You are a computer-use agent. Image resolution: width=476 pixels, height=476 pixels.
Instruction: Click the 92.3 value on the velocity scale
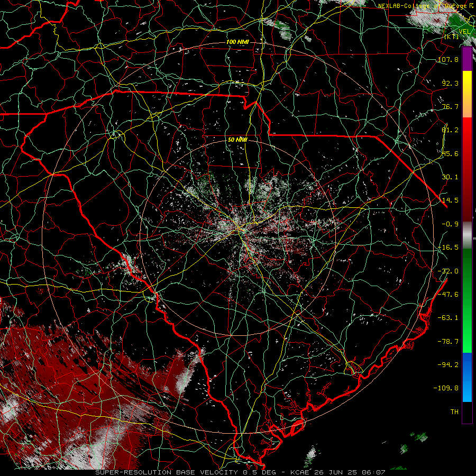(x=450, y=83)
